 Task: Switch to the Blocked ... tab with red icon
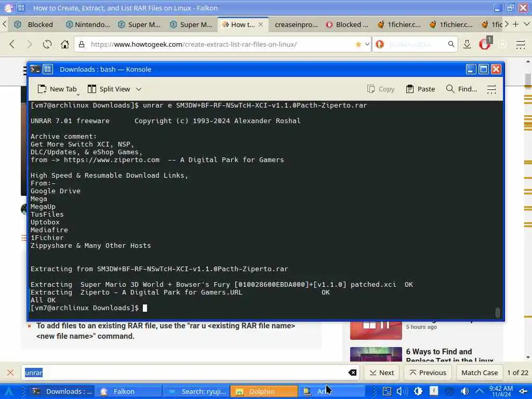(347, 24)
